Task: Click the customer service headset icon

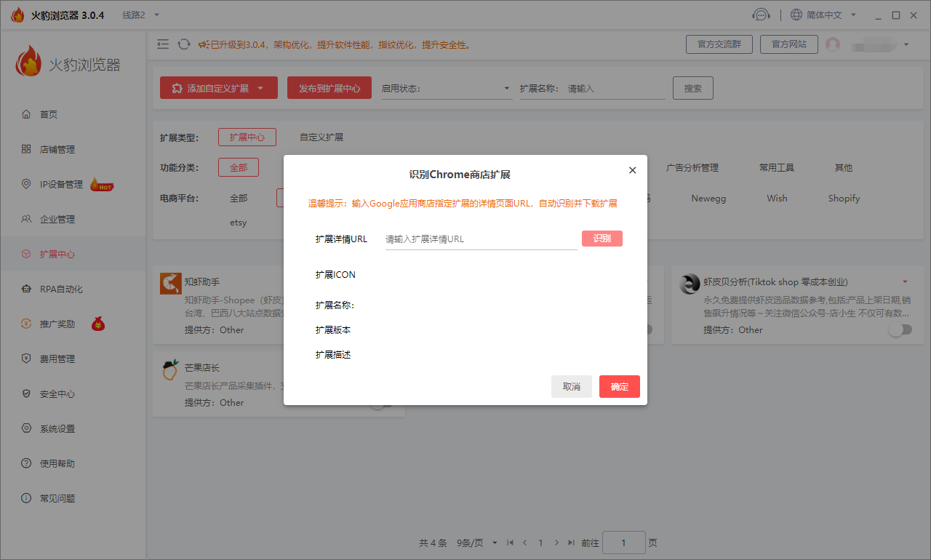Action: tap(761, 15)
